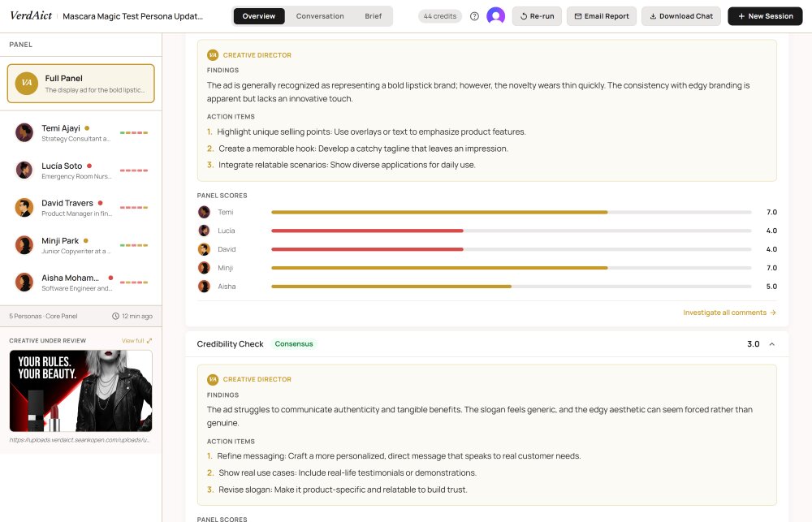Click Aisha Mohamed's score dashes indicator

point(134,283)
